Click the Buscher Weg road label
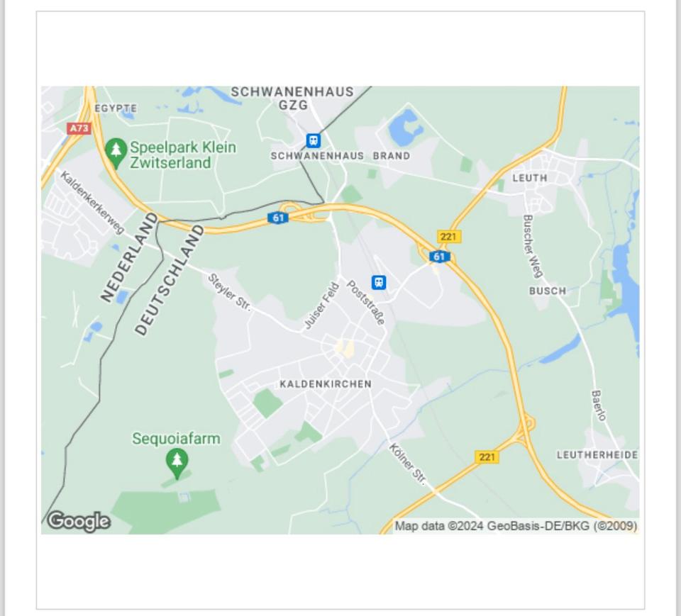 pyautogui.click(x=533, y=246)
